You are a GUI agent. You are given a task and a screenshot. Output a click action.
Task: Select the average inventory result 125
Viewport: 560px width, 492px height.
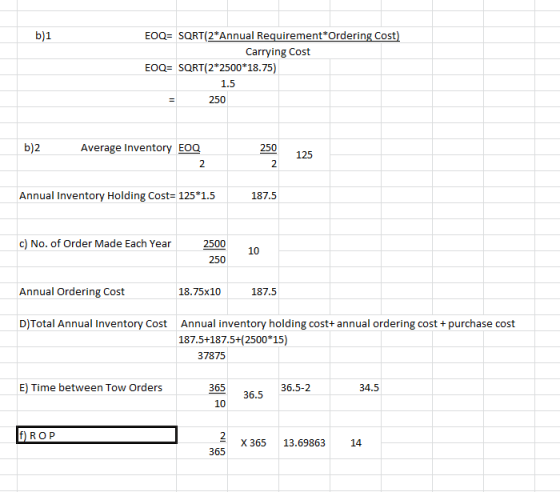point(304,155)
